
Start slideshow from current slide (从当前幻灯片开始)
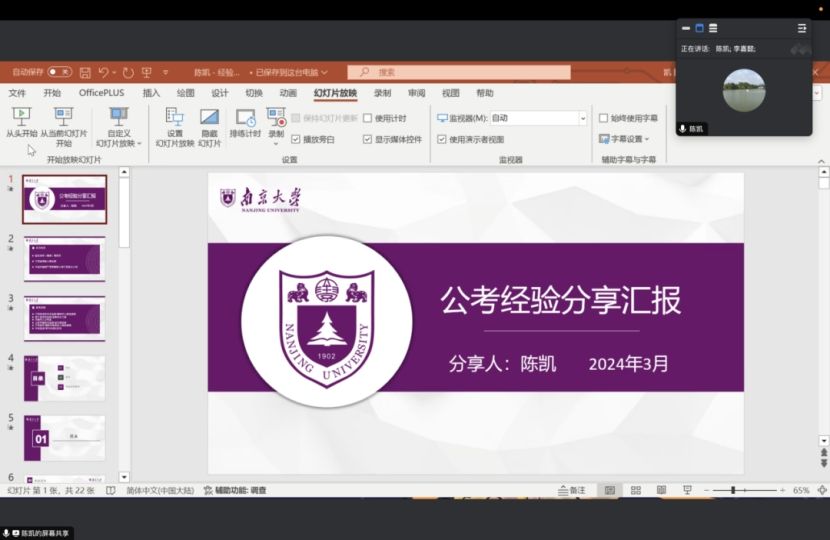(63, 123)
